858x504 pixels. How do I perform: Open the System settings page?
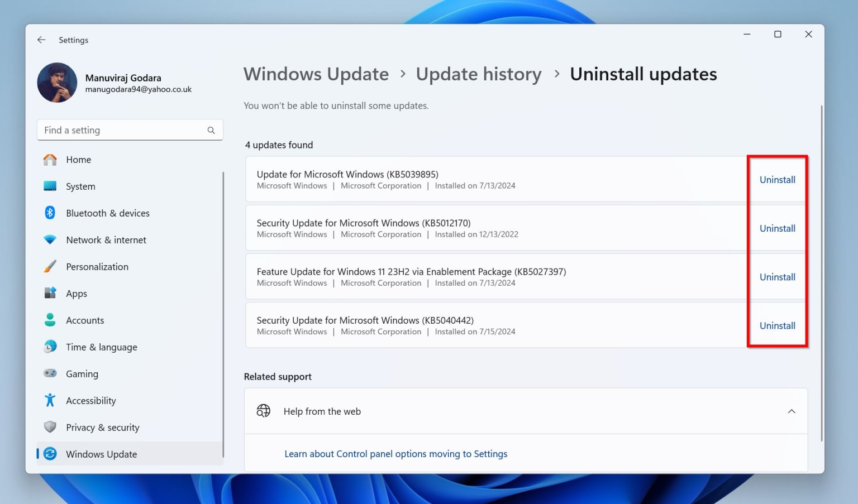80,186
